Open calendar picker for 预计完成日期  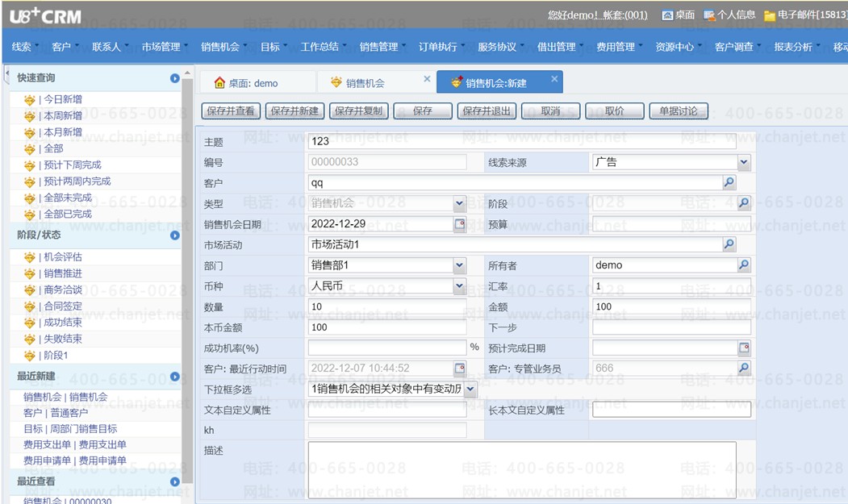(743, 348)
